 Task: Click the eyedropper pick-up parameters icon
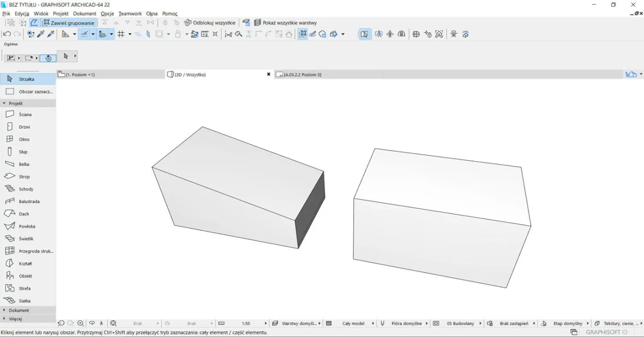pos(41,34)
